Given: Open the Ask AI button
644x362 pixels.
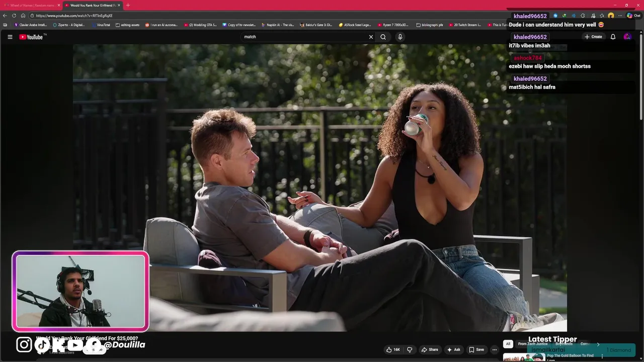Looking at the screenshot, I should (453, 349).
